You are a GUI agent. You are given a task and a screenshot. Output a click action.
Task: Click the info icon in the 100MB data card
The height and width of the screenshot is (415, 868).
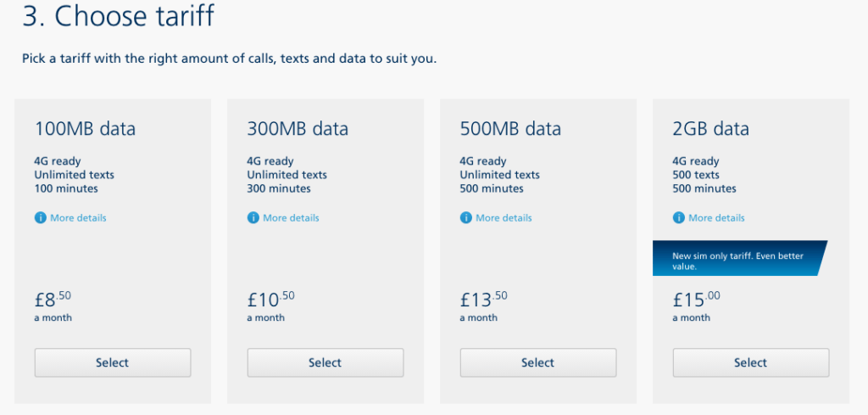pyautogui.click(x=40, y=218)
